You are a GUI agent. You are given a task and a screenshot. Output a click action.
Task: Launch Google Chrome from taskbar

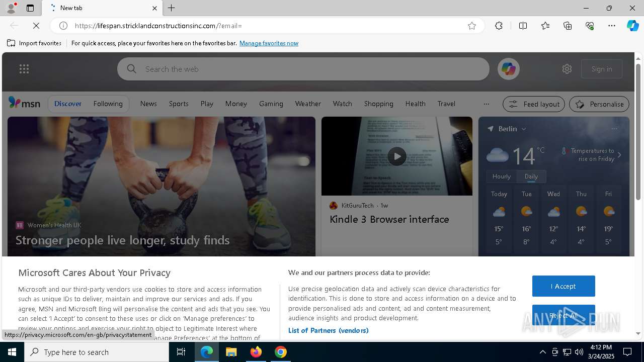[281, 352]
